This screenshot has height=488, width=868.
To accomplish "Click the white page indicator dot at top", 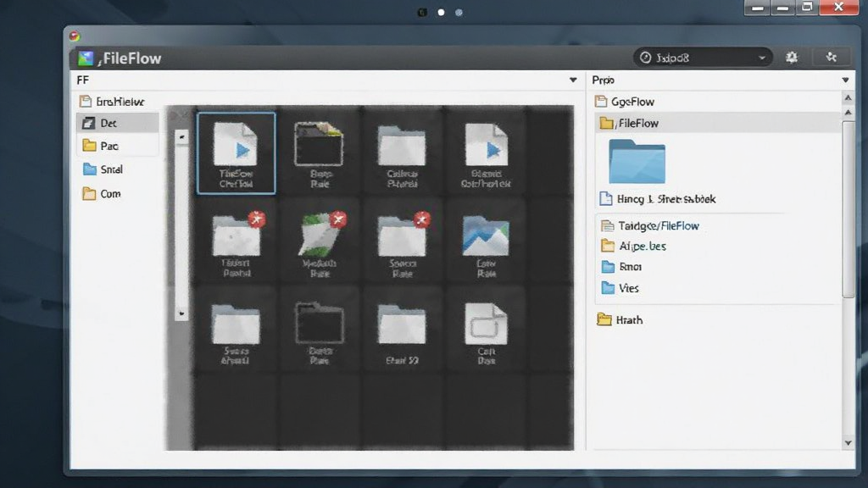I will click(x=441, y=12).
